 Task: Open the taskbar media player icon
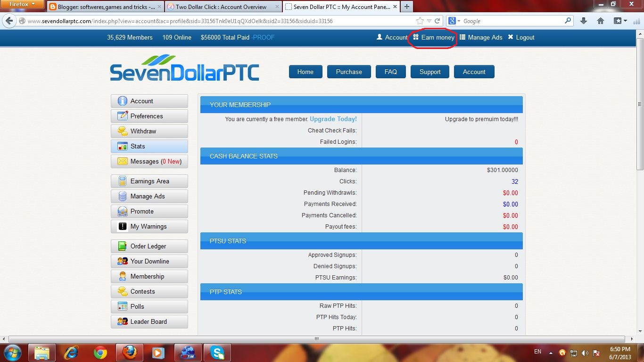coord(158,353)
